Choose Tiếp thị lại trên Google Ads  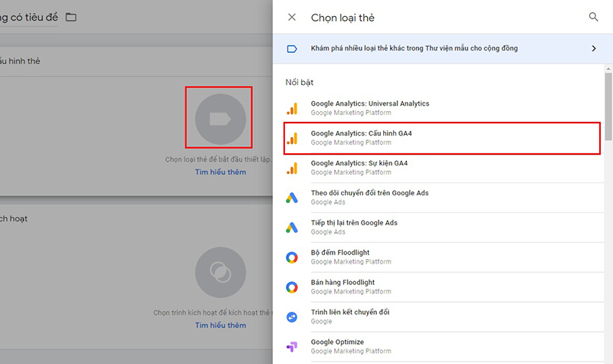point(444,227)
